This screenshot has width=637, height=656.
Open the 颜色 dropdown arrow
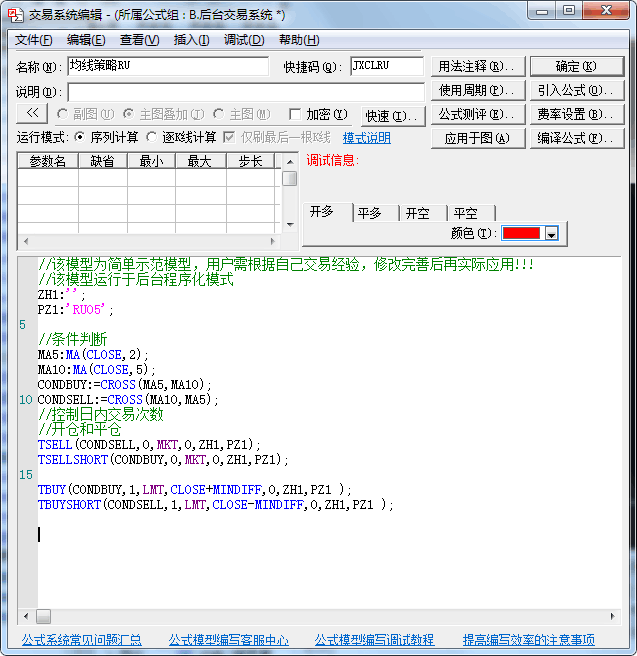click(552, 233)
